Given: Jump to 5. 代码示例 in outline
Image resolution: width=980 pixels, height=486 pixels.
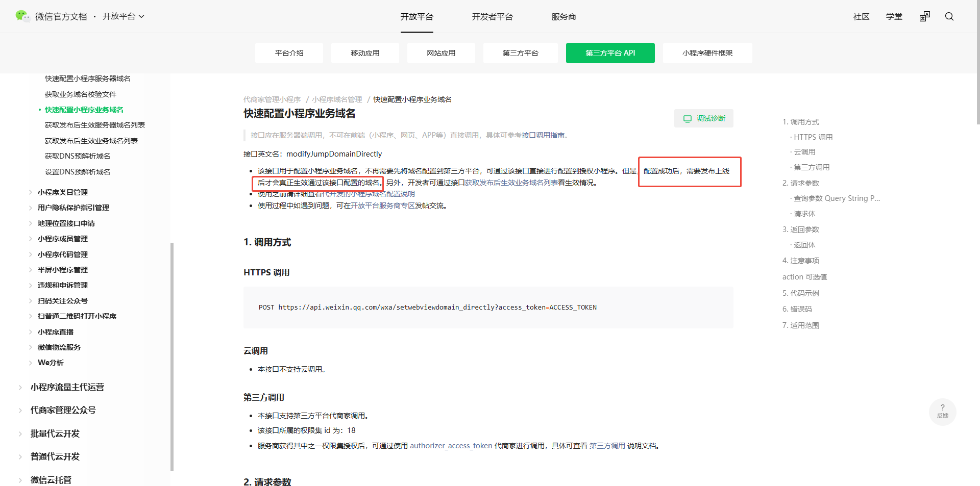Looking at the screenshot, I should click(x=801, y=293).
